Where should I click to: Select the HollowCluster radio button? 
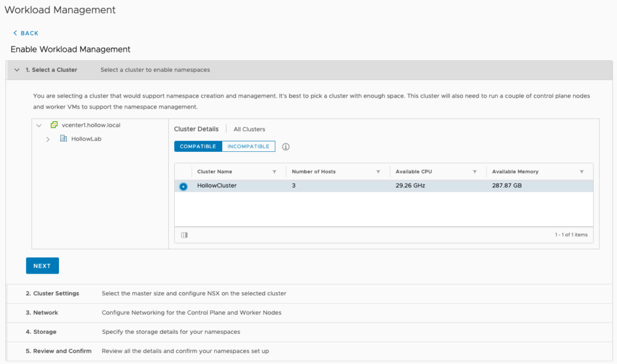(183, 186)
